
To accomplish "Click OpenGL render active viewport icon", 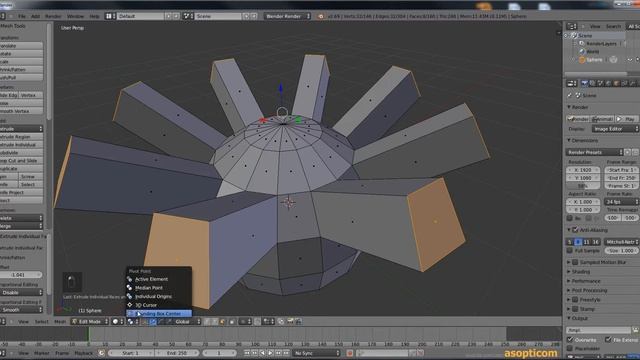I will (290, 322).
